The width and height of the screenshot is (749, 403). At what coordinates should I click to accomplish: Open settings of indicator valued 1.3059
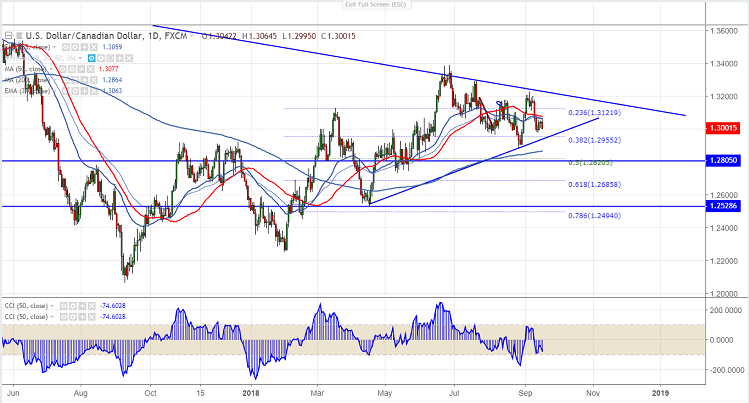[x=75, y=47]
